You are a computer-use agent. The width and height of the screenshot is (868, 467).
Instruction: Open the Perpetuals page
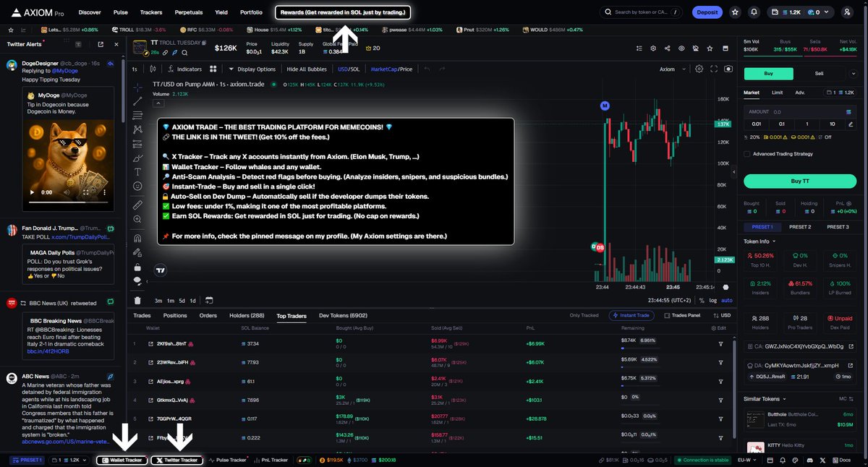tap(188, 12)
